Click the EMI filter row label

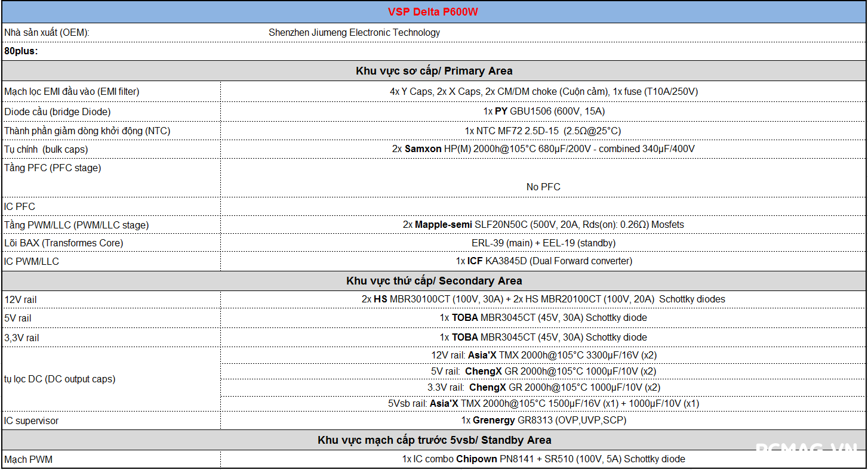tap(72, 92)
